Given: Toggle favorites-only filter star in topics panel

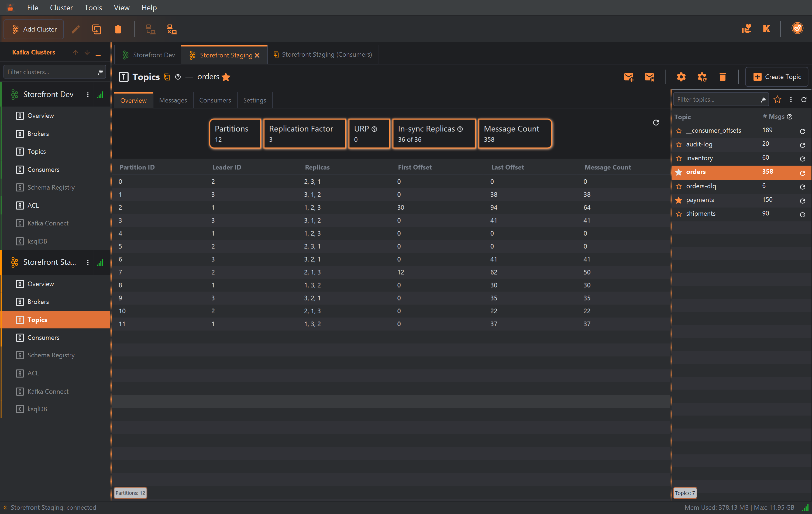Looking at the screenshot, I should tap(777, 100).
